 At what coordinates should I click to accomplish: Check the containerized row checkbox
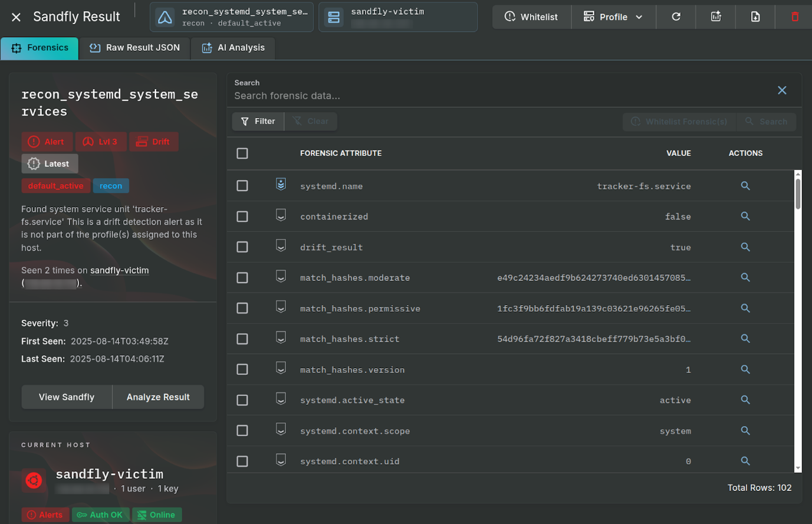242,217
